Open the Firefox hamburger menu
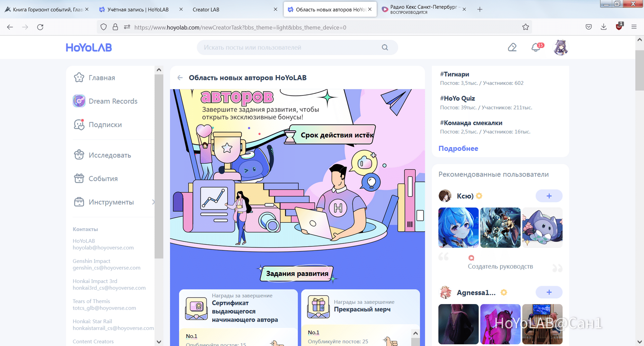The width and height of the screenshot is (644, 346). pyautogui.click(x=634, y=27)
